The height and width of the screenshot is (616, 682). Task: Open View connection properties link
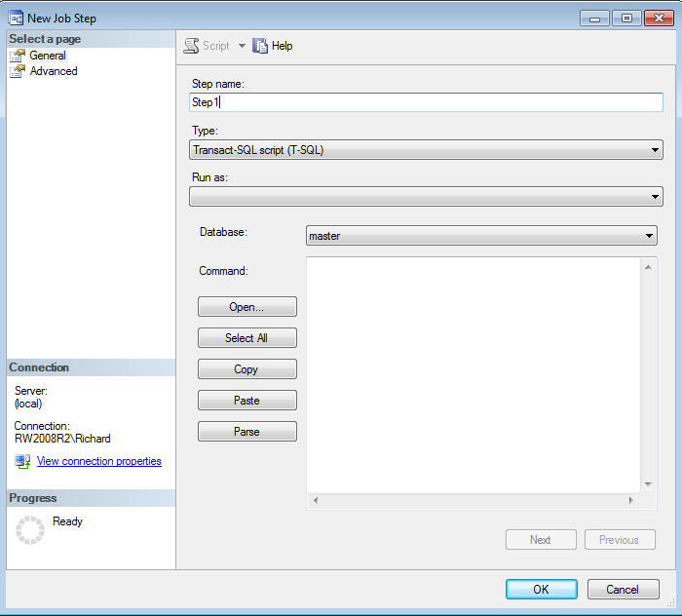[99, 461]
